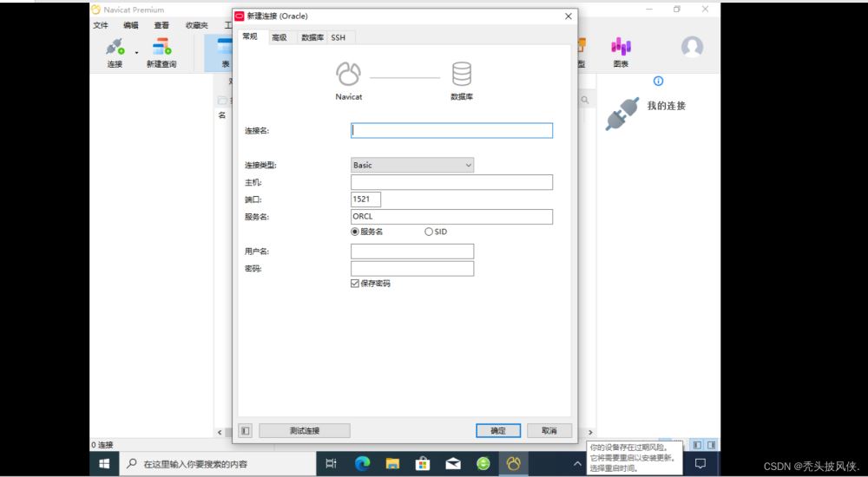Open File Explorer from the taskbar
Screen dimensions: 868x477
pyautogui.click(x=392, y=464)
